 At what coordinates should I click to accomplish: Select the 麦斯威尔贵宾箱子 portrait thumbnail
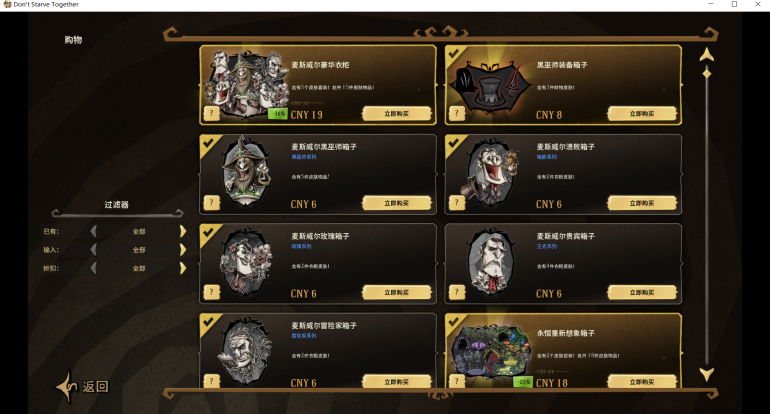[490, 262]
